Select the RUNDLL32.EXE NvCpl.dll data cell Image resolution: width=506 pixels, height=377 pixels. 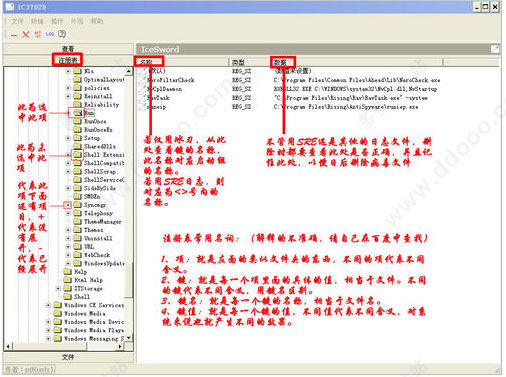click(x=355, y=89)
